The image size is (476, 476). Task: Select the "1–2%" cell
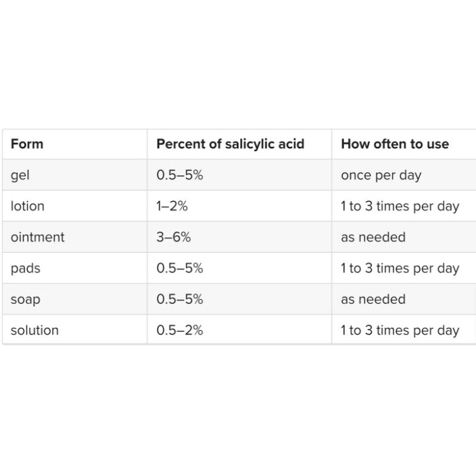coord(172,206)
